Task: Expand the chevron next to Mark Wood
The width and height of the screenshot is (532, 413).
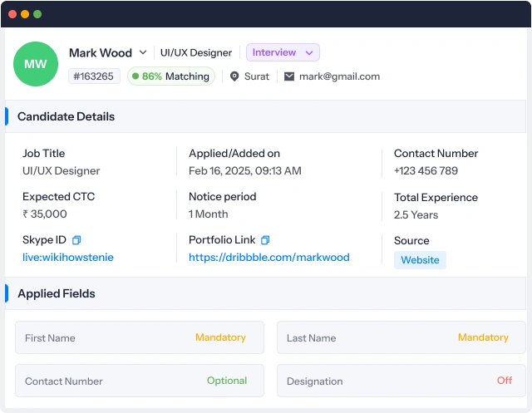Action: point(143,52)
